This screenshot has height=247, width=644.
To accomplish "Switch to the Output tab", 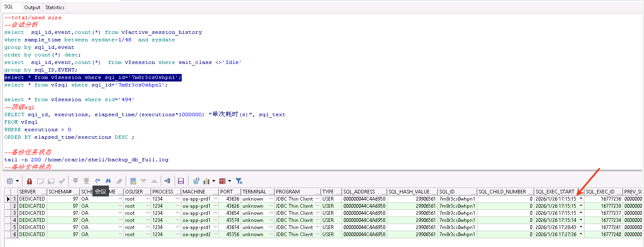I will click(32, 8).
